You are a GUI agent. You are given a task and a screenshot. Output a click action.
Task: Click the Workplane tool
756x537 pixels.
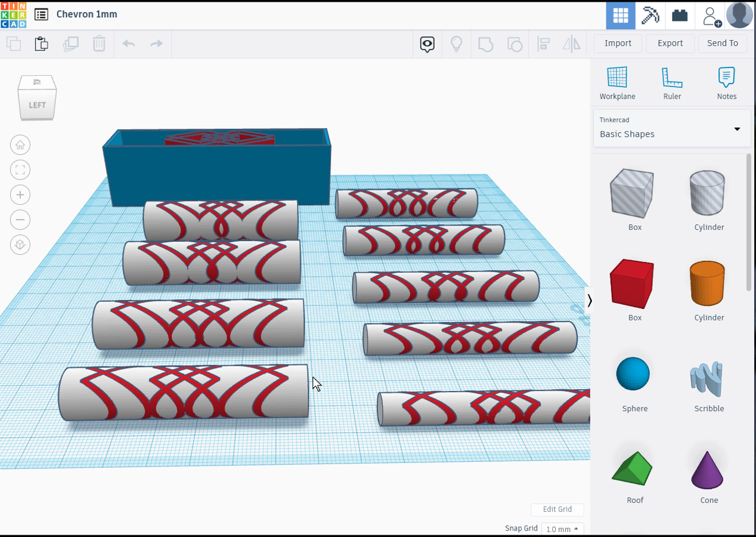coord(617,84)
